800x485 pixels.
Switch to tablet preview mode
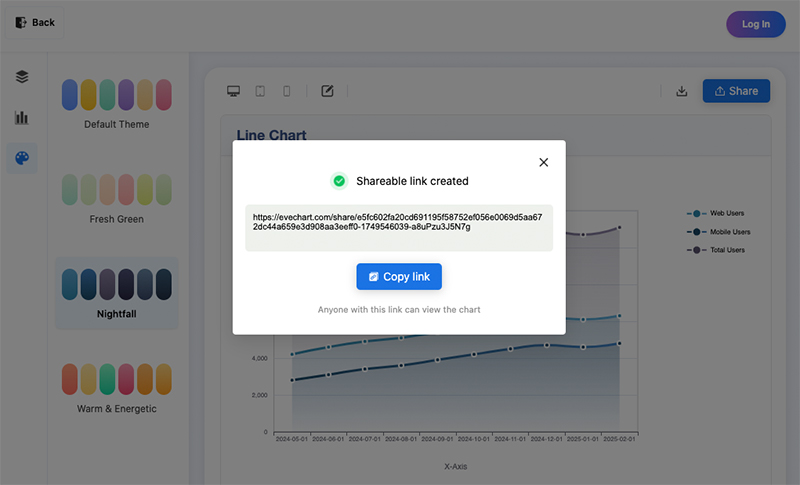(260, 91)
